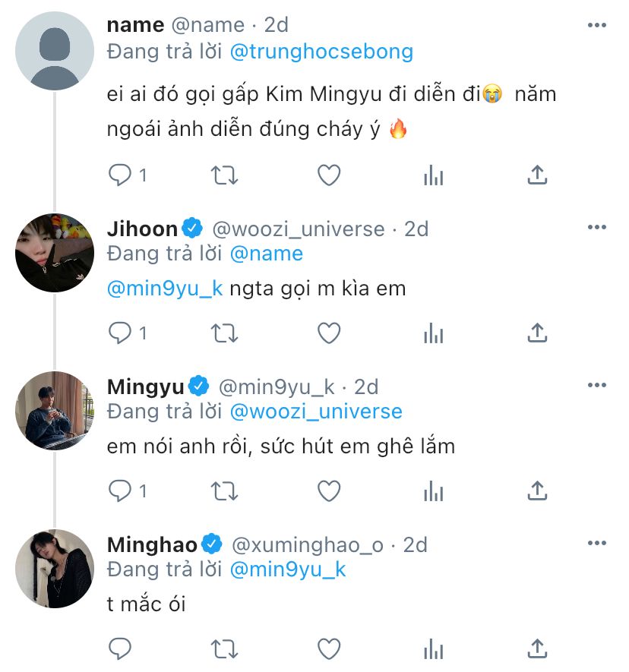Share the first tweet by name
The width and height of the screenshot is (629, 672).
coord(537,175)
